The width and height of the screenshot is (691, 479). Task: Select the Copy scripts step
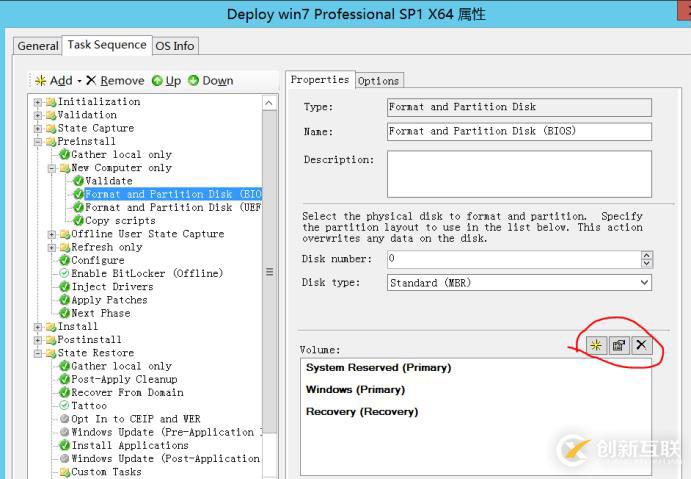pos(120,221)
